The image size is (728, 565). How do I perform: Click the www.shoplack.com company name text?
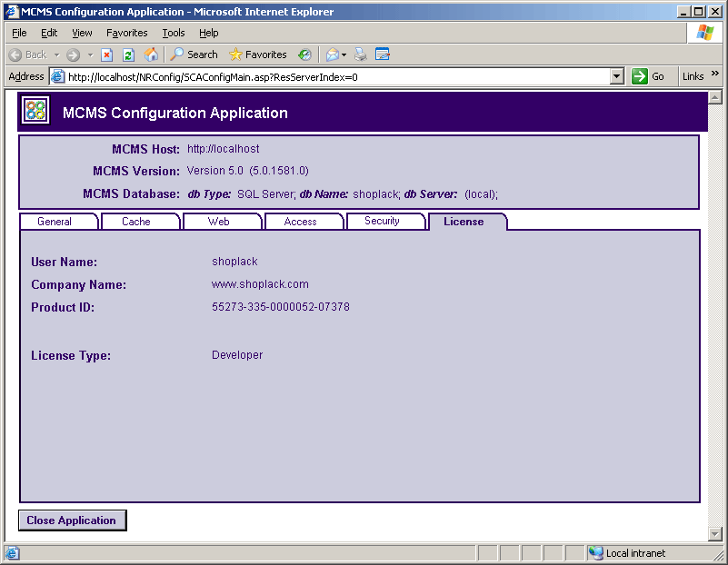click(260, 284)
